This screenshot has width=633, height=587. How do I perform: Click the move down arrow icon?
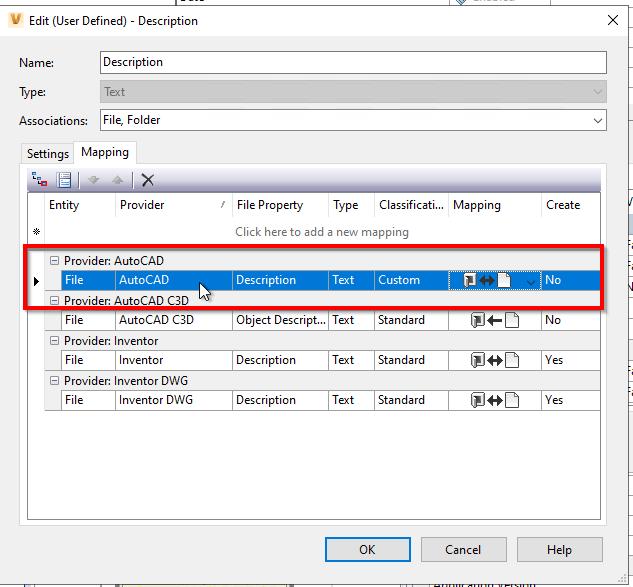click(94, 180)
